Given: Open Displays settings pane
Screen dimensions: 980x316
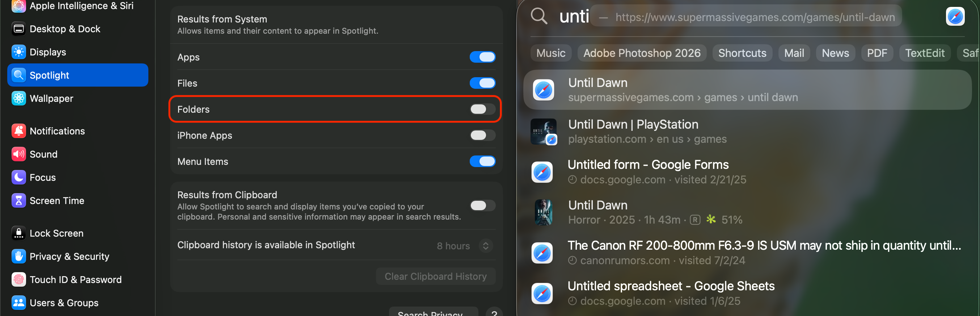Looking at the screenshot, I should coord(77,52).
